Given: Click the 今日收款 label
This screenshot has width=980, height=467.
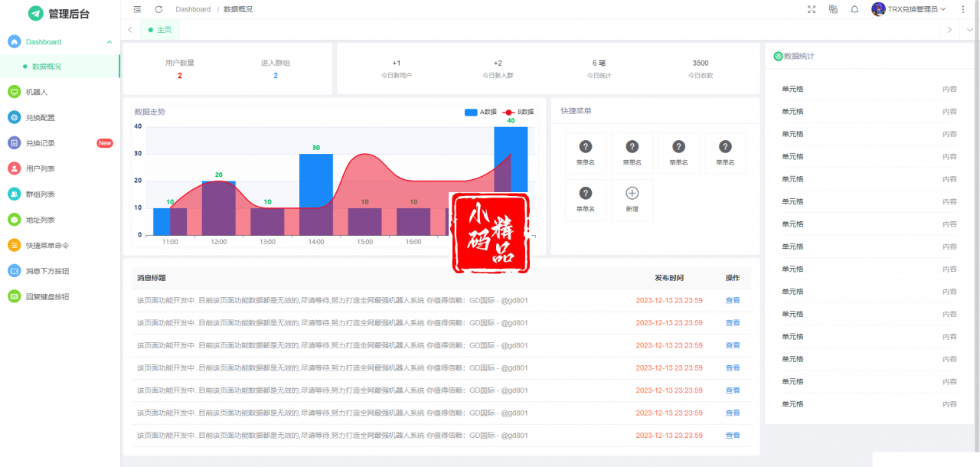Looking at the screenshot, I should point(701,76).
